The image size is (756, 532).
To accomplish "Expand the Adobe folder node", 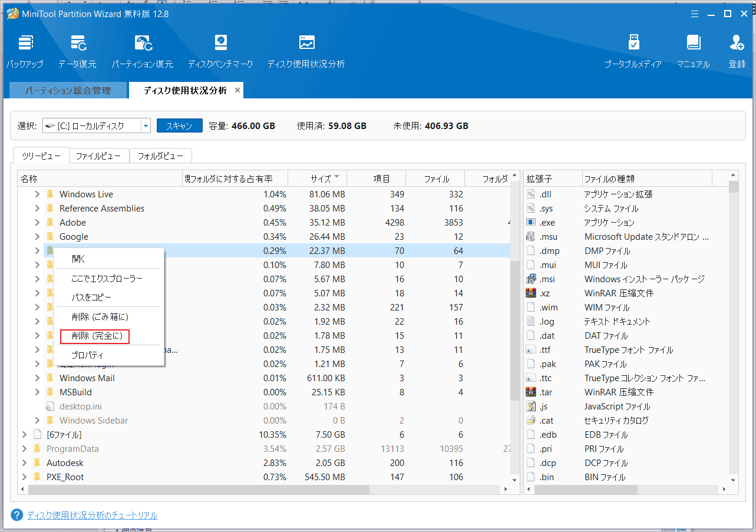I will click(37, 223).
